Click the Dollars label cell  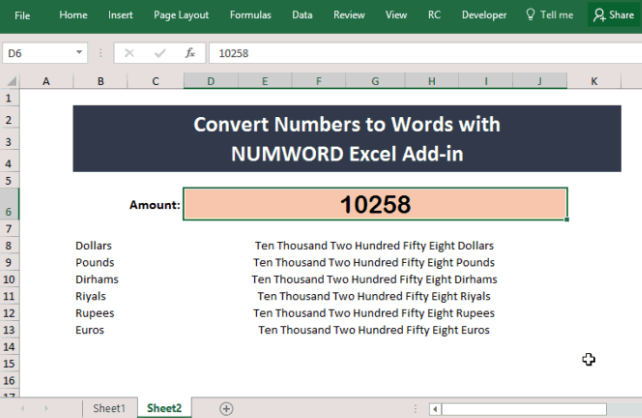click(x=93, y=246)
